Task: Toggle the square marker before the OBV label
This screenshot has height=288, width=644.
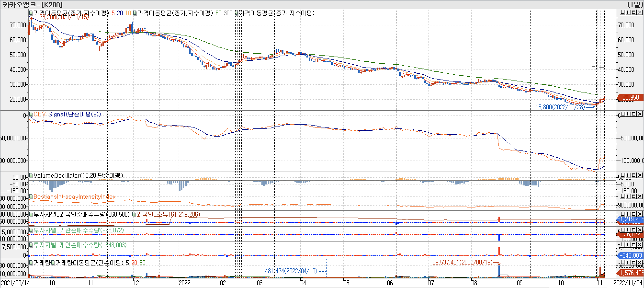Action: [x=31, y=114]
